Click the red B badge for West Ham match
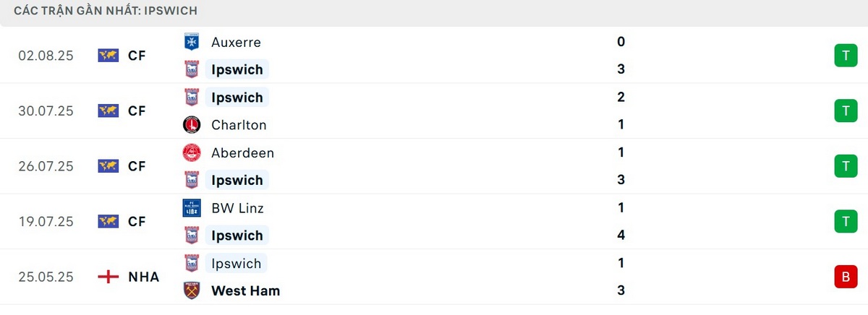This screenshot has height=315, width=868. tap(844, 277)
